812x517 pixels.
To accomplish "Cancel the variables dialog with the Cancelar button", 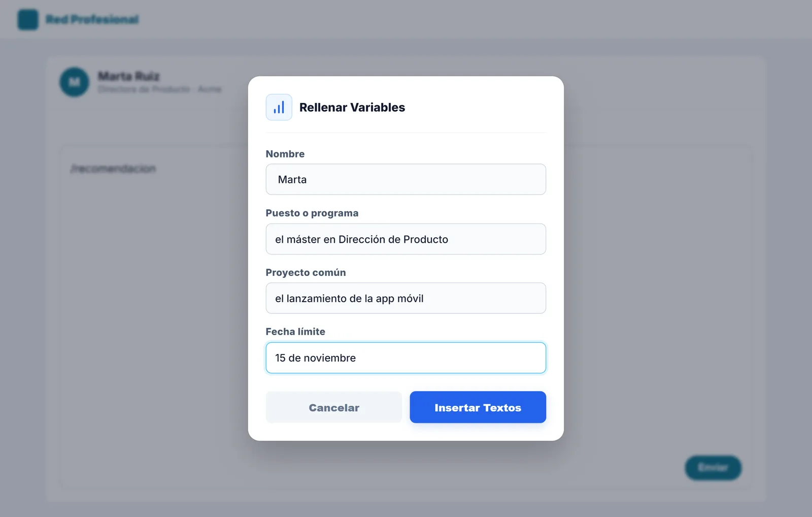I will (x=334, y=407).
